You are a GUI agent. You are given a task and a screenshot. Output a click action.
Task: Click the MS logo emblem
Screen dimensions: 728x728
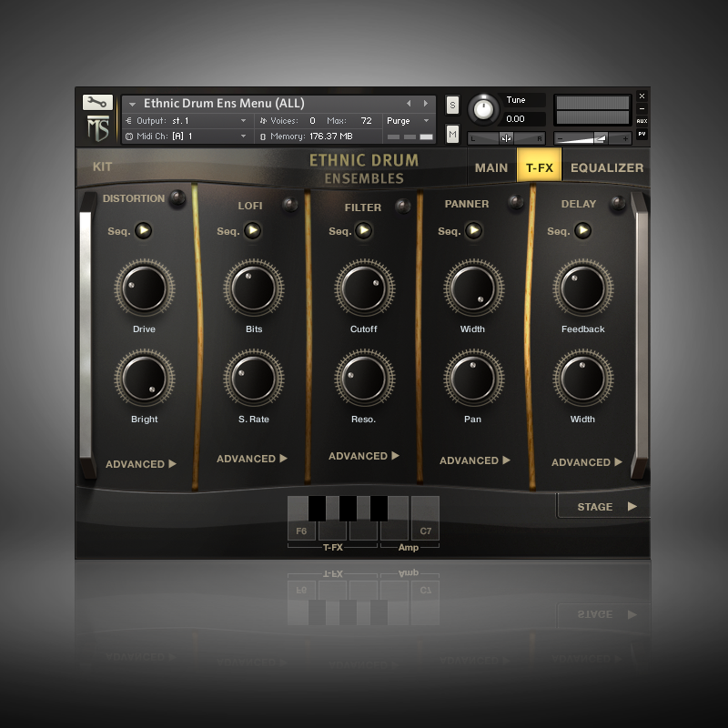(98, 128)
